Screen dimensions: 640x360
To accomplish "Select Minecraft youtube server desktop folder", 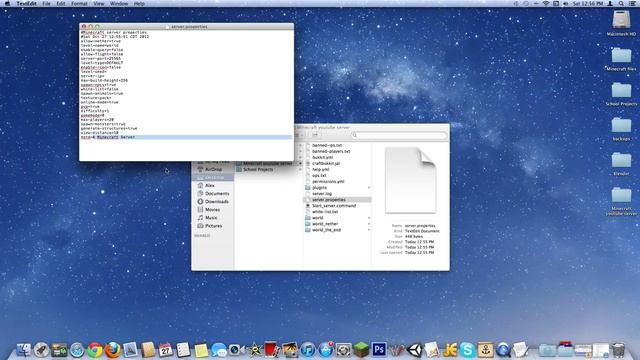I will (621, 201).
